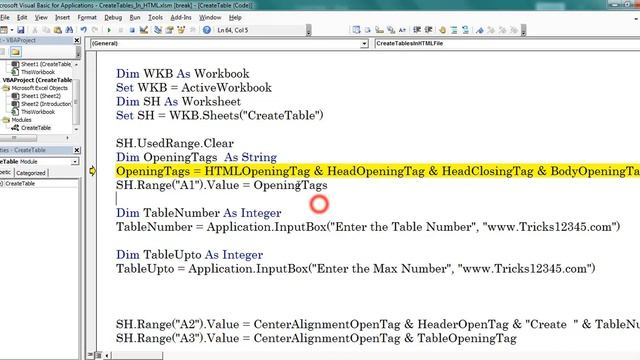Uncomment the selected block of code
The height and width of the screenshot is (360, 640).
[465, 30]
